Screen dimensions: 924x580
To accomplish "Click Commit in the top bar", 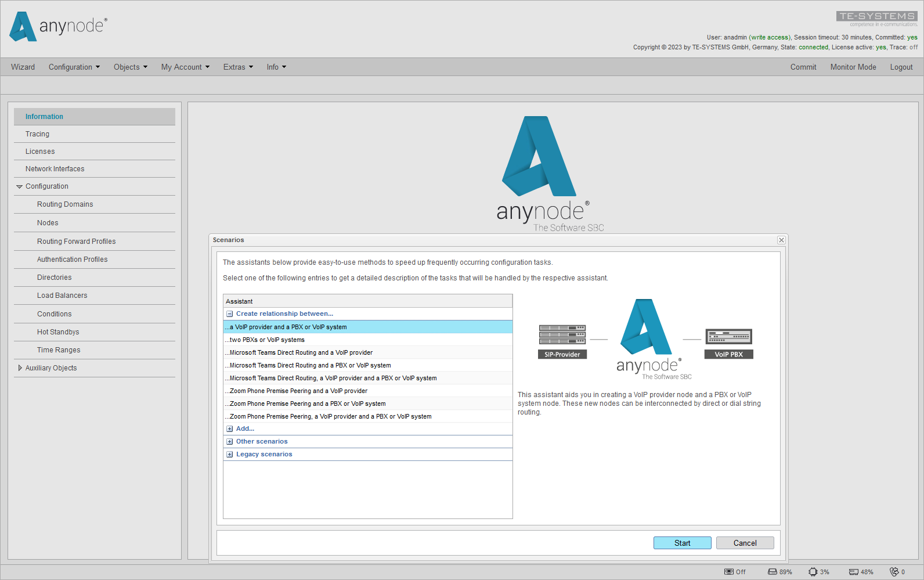I will (803, 67).
